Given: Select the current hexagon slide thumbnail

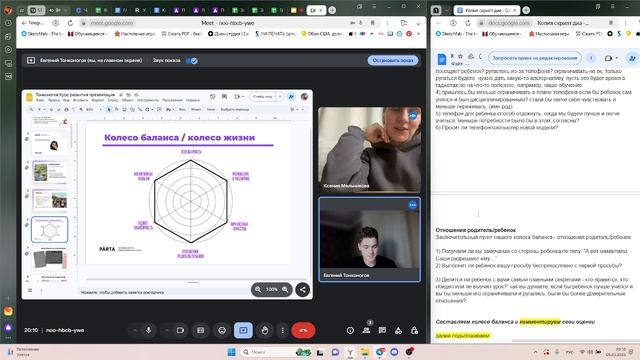Looking at the screenshot, I should (x=49, y=229).
